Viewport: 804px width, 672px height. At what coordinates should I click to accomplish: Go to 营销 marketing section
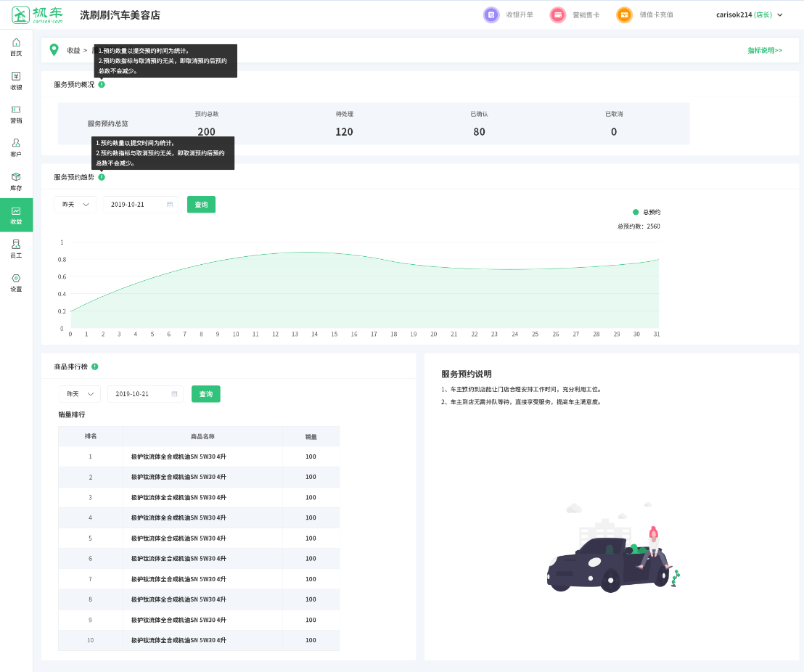[x=16, y=114]
